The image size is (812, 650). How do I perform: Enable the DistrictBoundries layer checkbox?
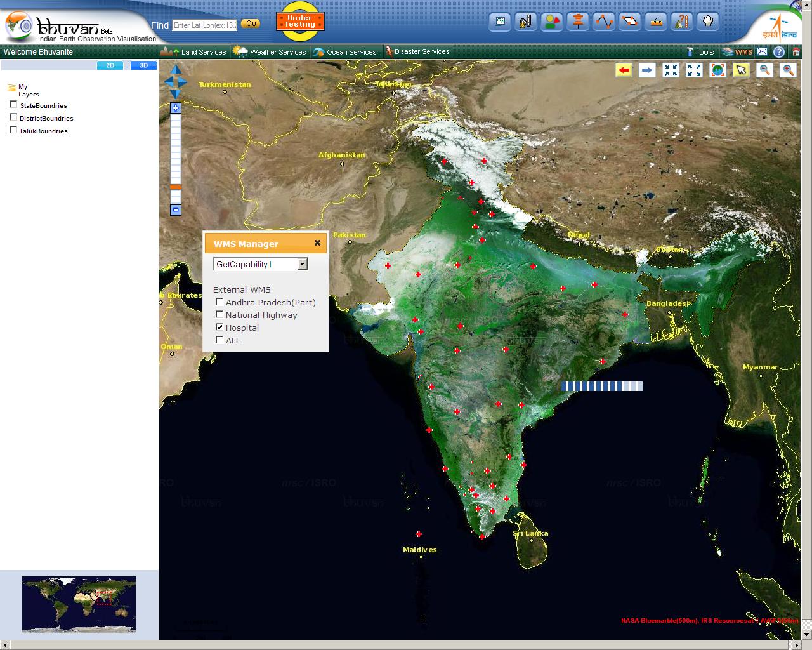13,117
